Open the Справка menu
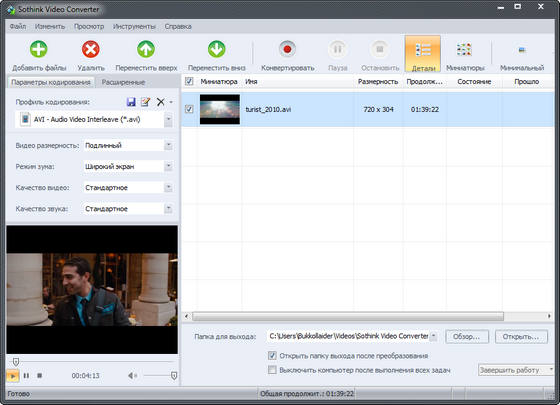The width and height of the screenshot is (560, 405). 178,26
